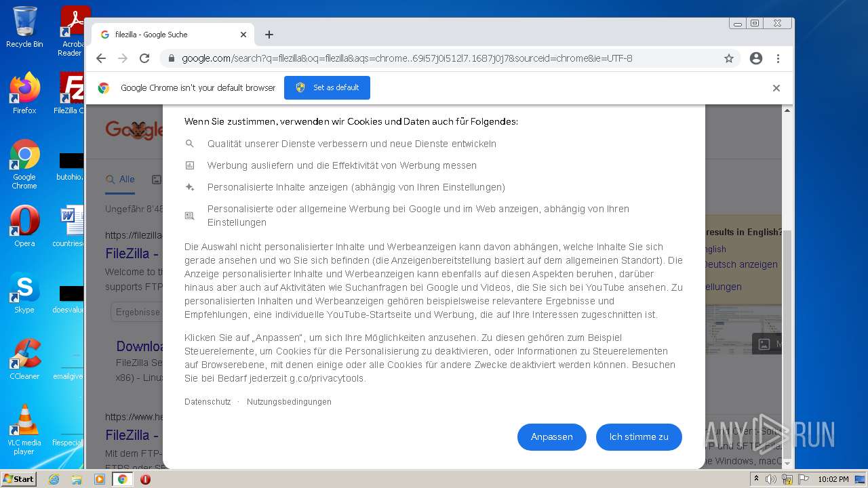Open the countries Word document on desktop
Screen dimensions: 868x488
pos(70,226)
